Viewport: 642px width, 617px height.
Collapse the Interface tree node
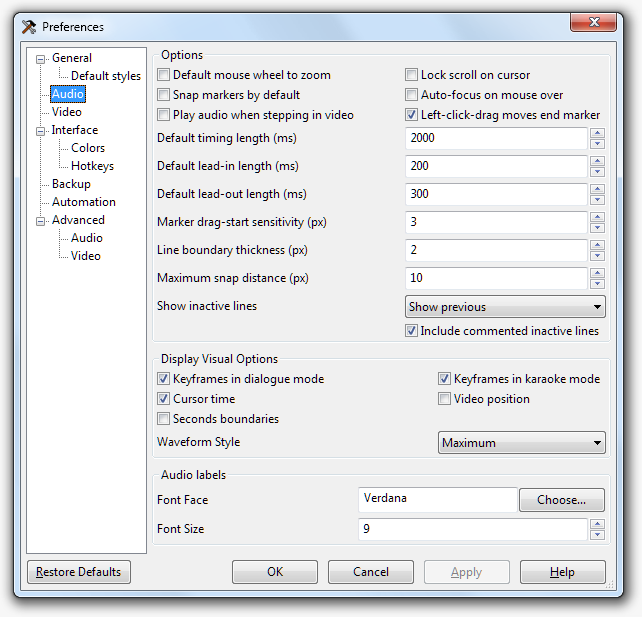41,130
